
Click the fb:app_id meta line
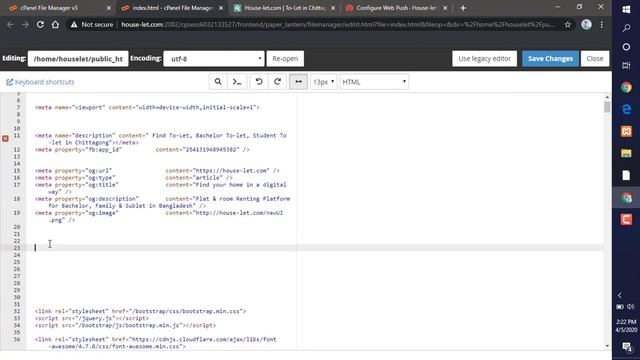pyautogui.click(x=142, y=150)
